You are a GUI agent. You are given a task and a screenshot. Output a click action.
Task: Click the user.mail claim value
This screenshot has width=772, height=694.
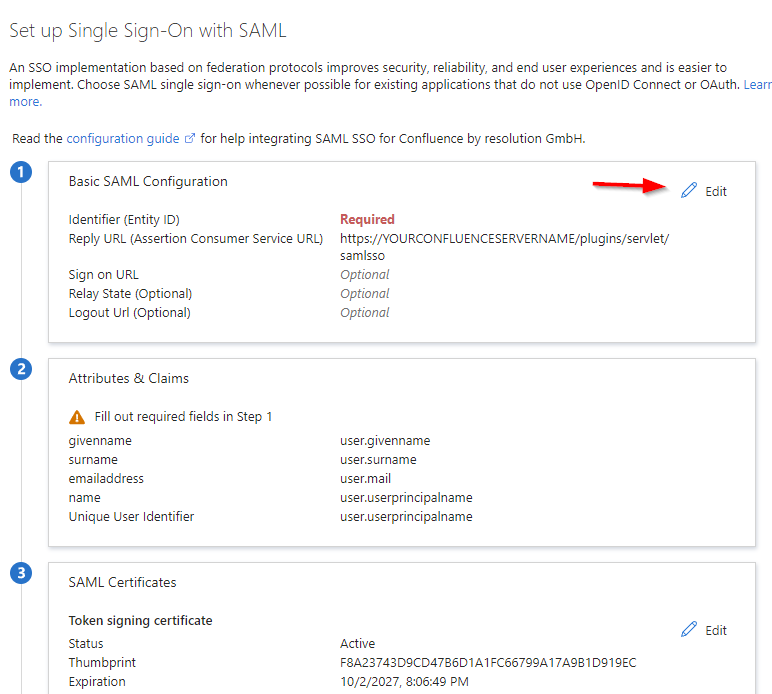[x=367, y=479]
